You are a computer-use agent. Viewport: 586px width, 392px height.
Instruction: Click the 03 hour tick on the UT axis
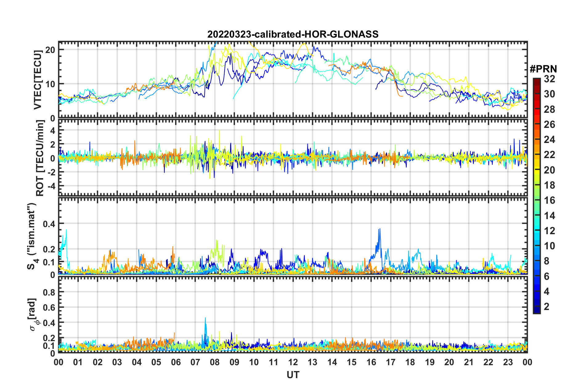pyautogui.click(x=117, y=362)
